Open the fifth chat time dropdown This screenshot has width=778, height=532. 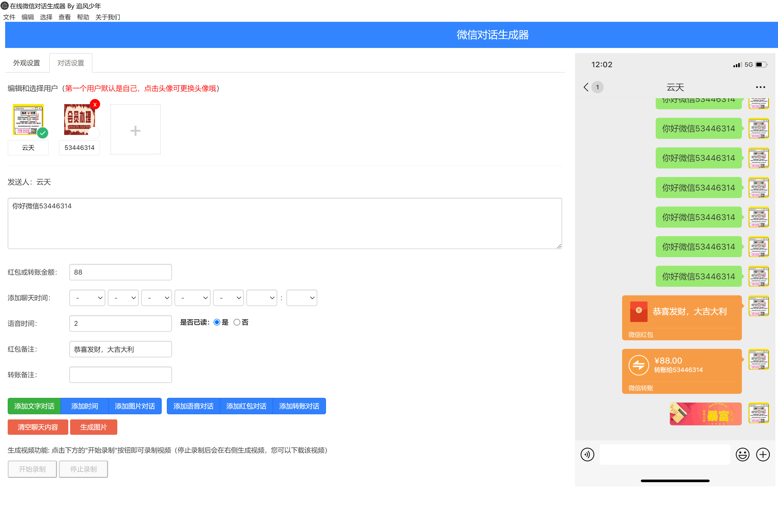[228, 298]
